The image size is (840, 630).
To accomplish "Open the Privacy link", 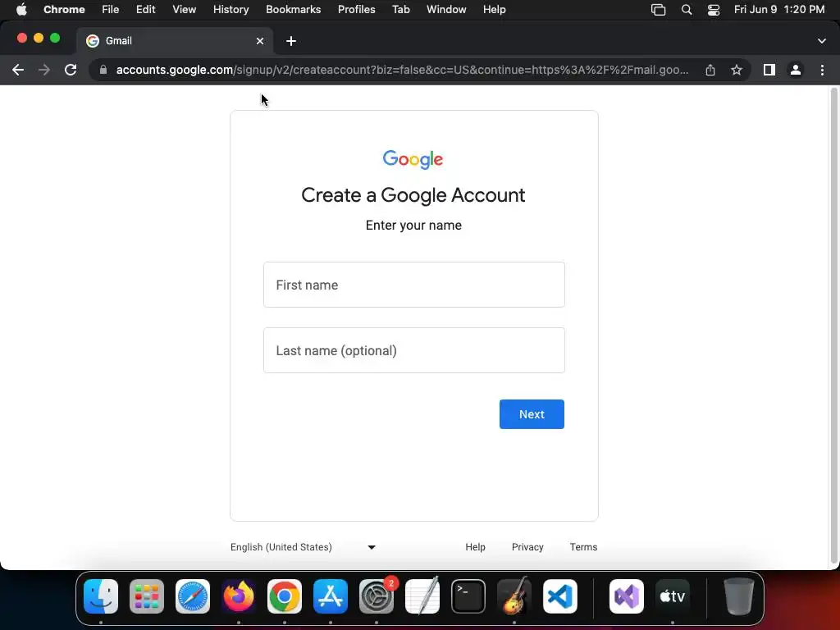I will (x=527, y=547).
